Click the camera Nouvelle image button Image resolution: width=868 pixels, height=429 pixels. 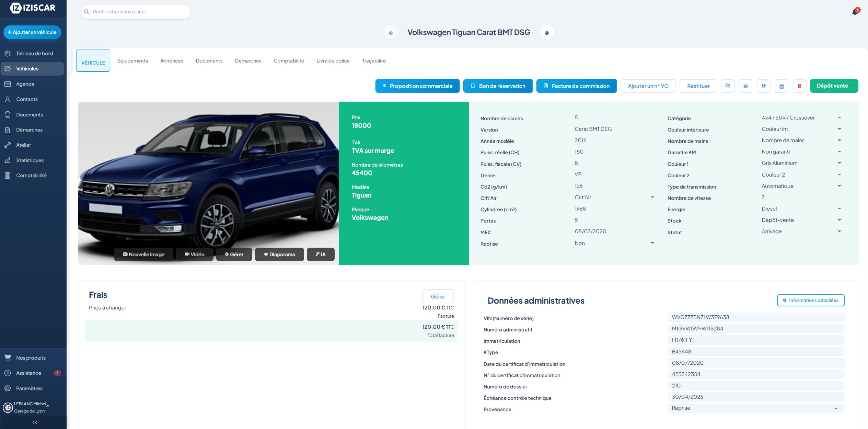pyautogui.click(x=143, y=255)
